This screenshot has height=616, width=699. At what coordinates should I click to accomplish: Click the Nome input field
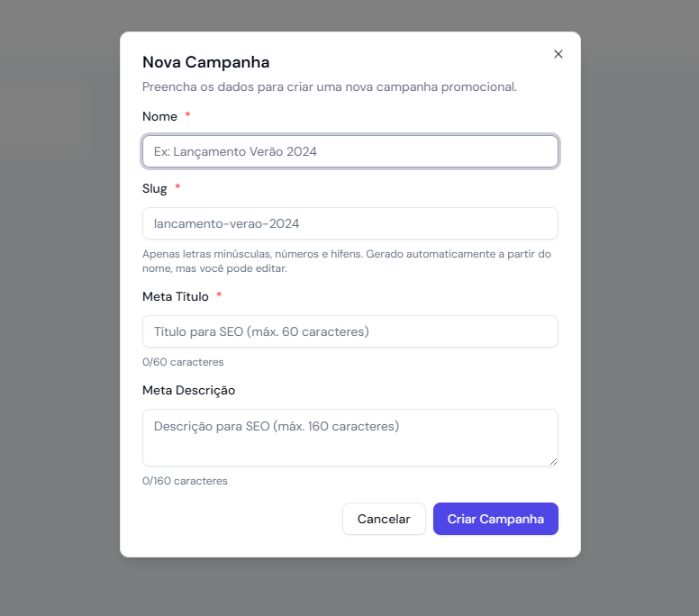click(349, 151)
